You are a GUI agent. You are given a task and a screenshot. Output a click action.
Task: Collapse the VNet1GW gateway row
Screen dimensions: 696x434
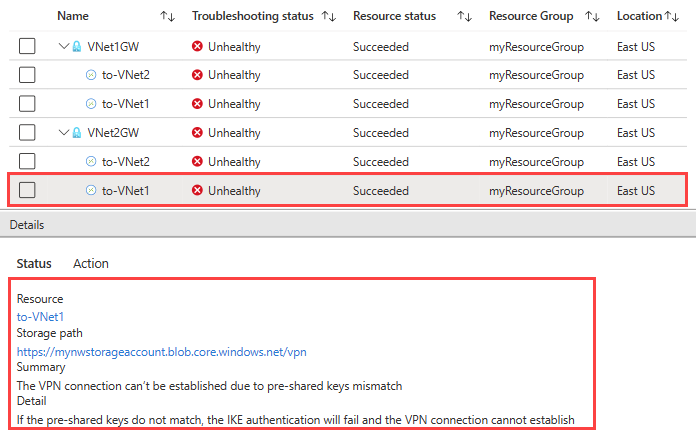coord(64,46)
